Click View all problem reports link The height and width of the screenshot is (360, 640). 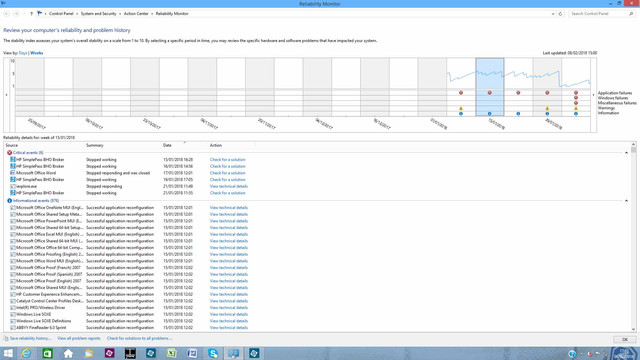[x=79, y=338]
